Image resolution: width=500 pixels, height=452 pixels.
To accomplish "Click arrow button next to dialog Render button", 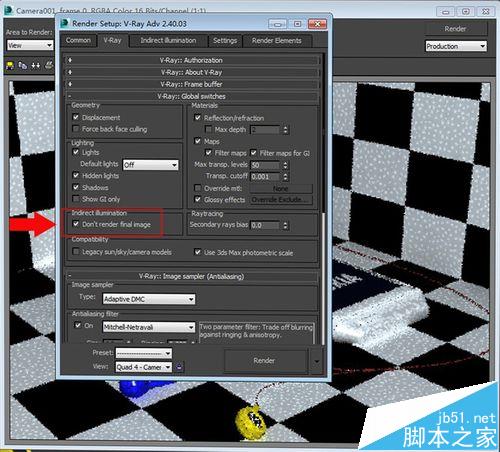I will 317,361.
